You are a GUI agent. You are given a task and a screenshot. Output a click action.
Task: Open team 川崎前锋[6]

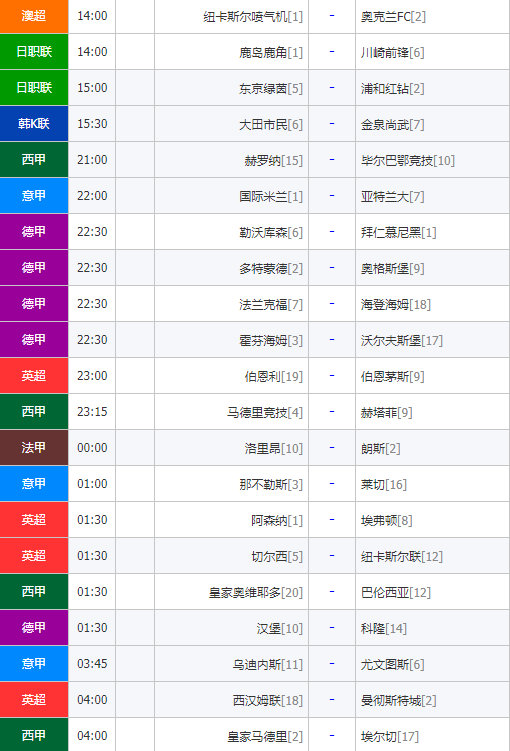tap(393, 53)
